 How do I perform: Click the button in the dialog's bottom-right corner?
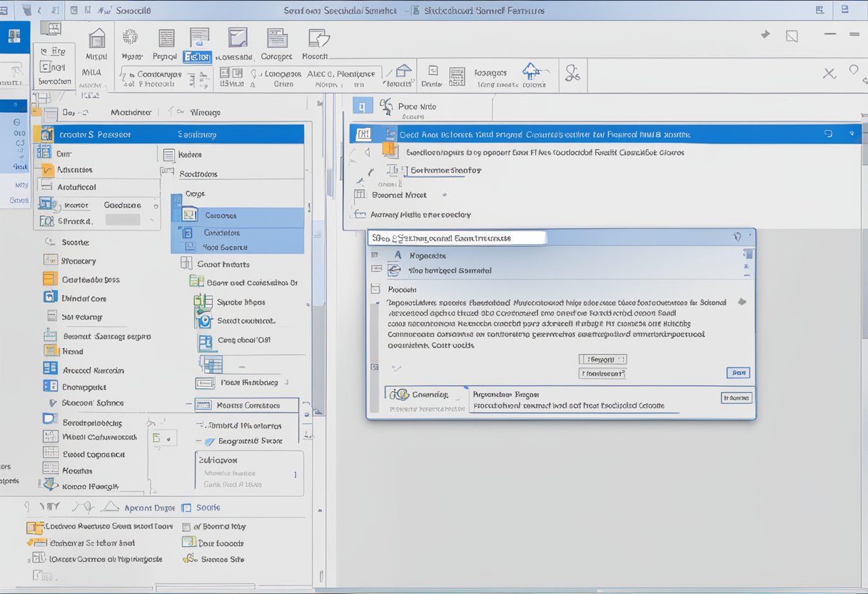pos(736,397)
